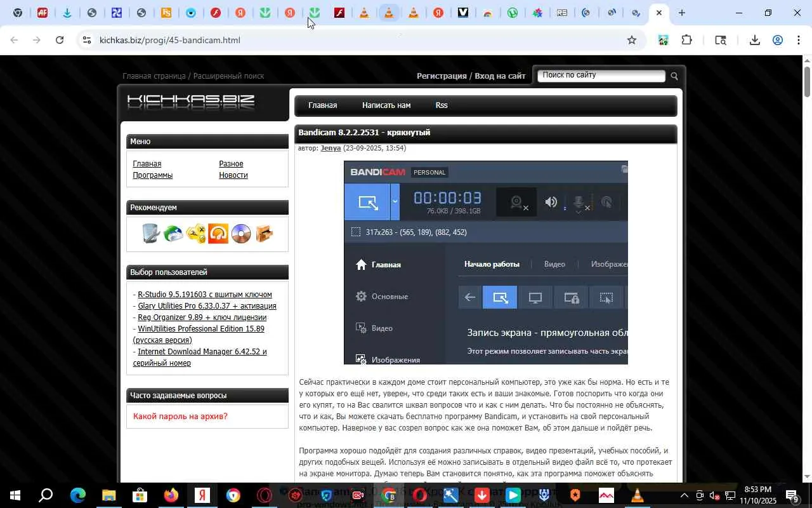Open Reg Organizer 9.89 link
812x508 pixels.
202,317
